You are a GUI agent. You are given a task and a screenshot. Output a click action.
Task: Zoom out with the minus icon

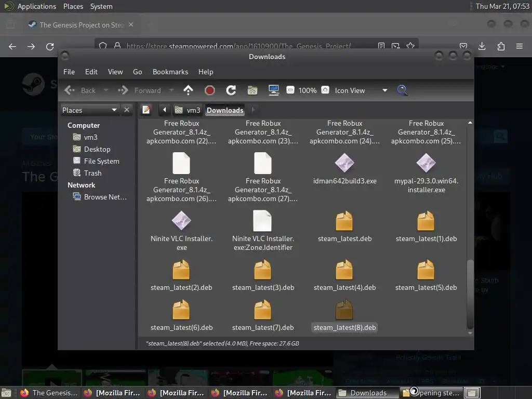coord(290,90)
